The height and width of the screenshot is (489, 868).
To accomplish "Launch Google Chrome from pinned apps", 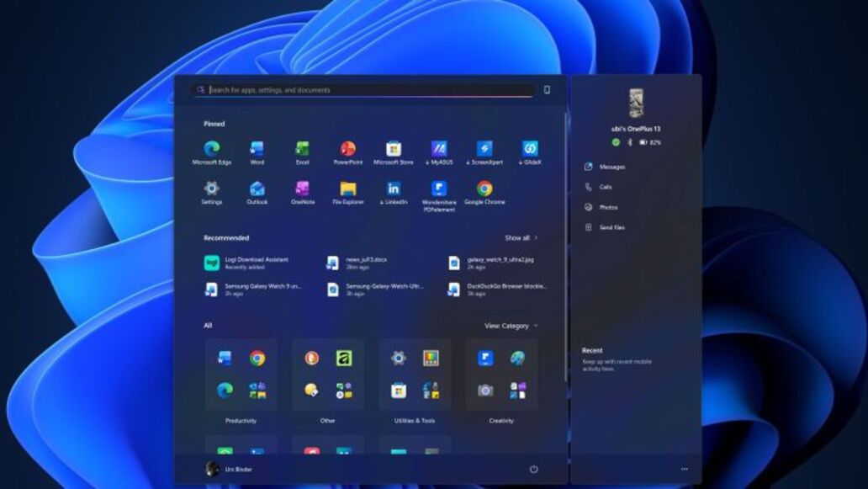I will [484, 192].
